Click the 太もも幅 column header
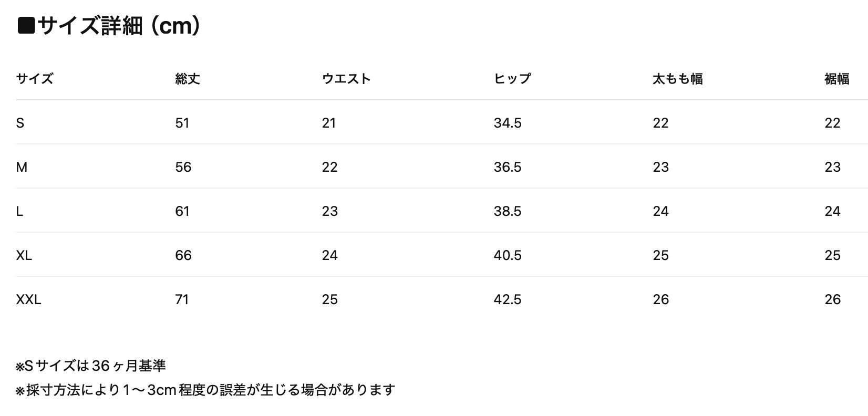The width and height of the screenshot is (868, 416). (677, 79)
